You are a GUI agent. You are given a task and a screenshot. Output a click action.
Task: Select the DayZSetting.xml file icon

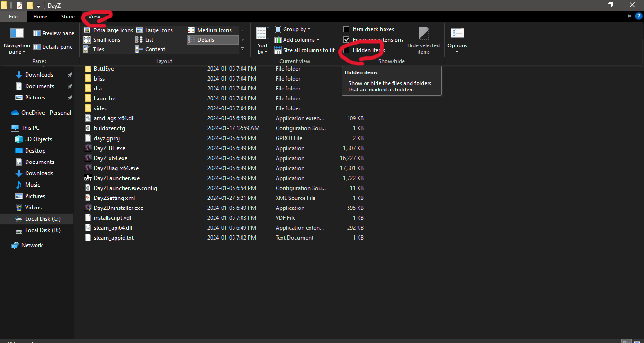coord(88,198)
